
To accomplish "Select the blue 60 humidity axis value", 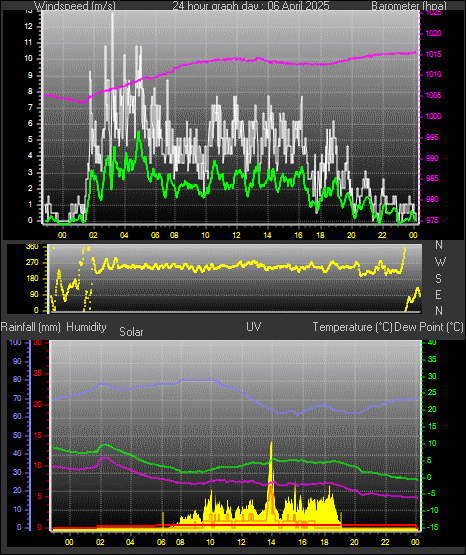I will (x=17, y=416).
